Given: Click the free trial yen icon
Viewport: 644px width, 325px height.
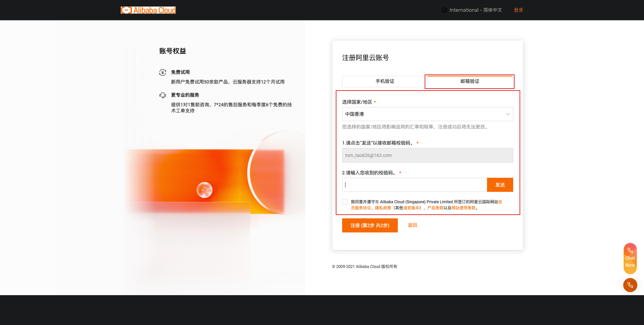Looking at the screenshot, I should (163, 72).
